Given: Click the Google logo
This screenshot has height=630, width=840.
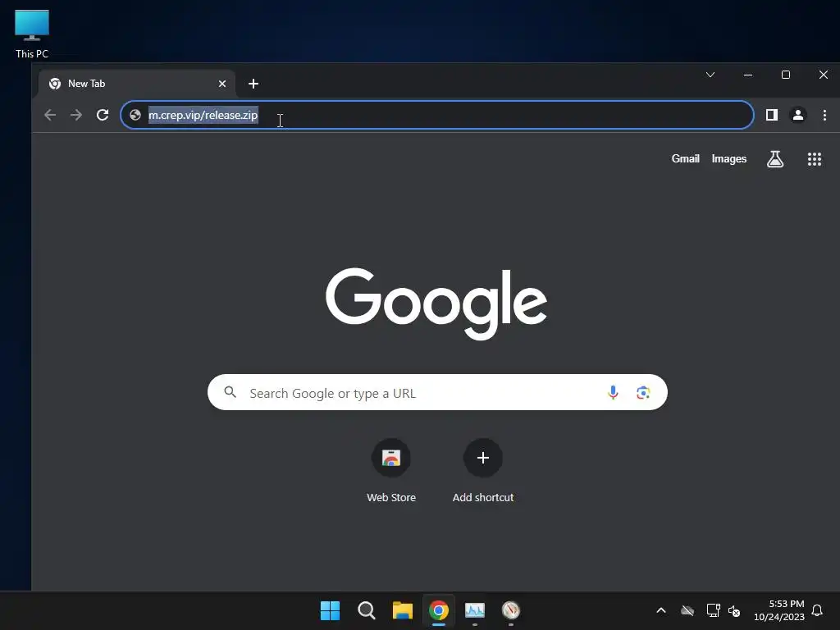Looking at the screenshot, I should [436, 304].
